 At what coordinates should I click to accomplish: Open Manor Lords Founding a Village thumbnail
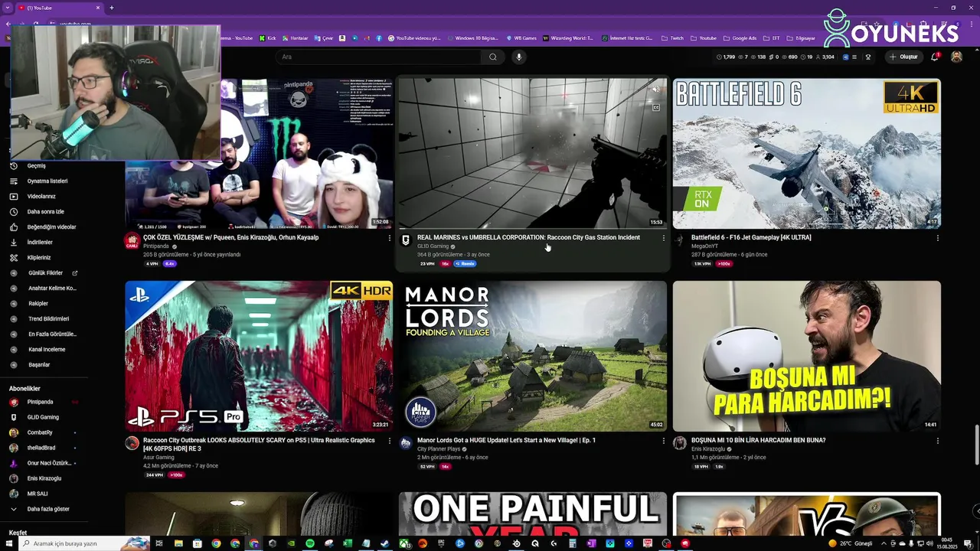(533, 356)
